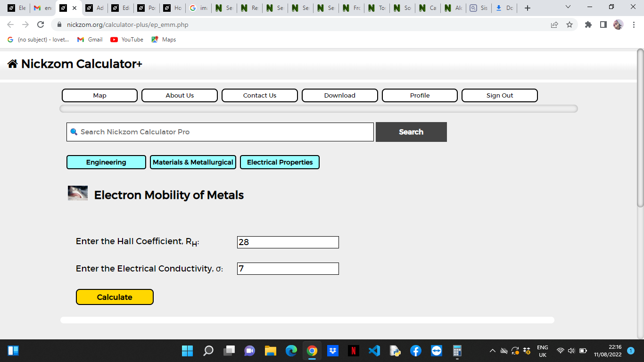
Task: Click the search magnifier icon in search box
Action: tap(74, 132)
